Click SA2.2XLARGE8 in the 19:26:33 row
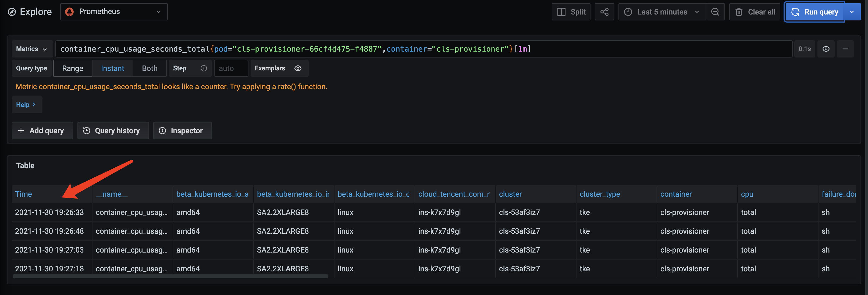 (283, 213)
